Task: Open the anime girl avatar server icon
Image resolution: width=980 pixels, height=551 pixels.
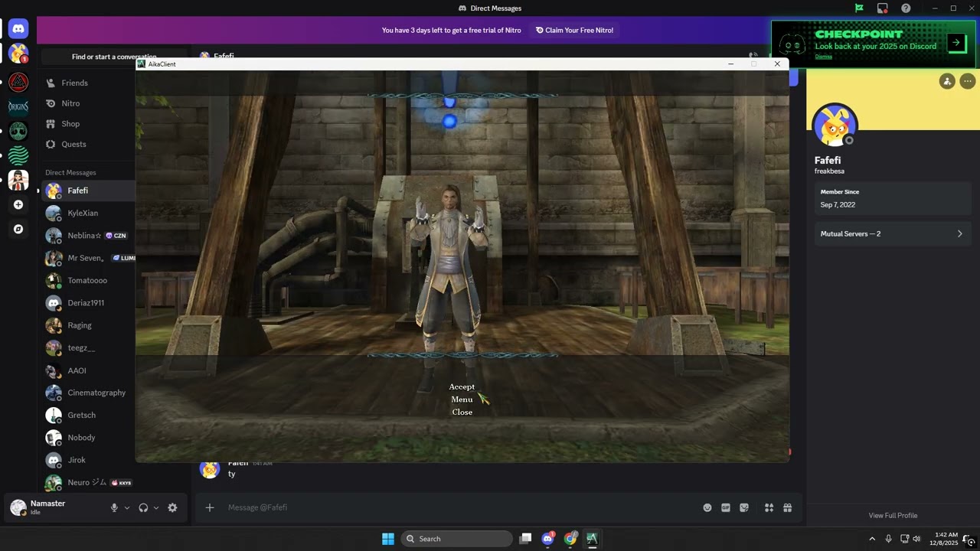Action: tap(18, 180)
